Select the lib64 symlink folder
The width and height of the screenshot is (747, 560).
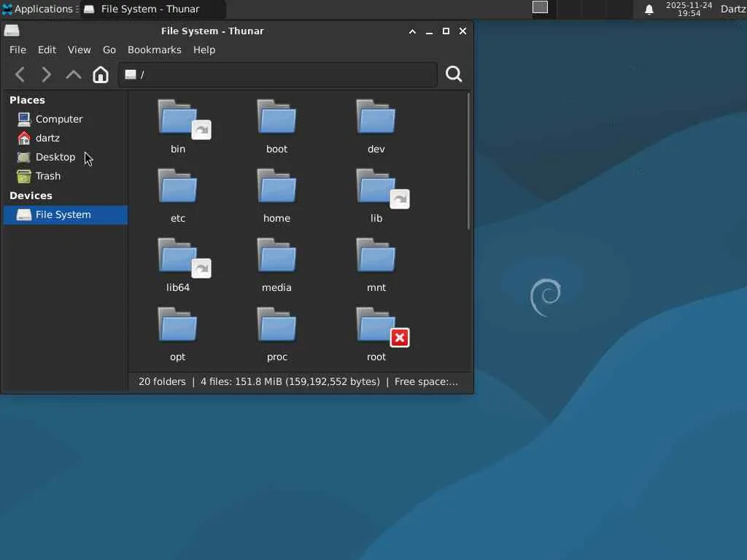click(177, 257)
